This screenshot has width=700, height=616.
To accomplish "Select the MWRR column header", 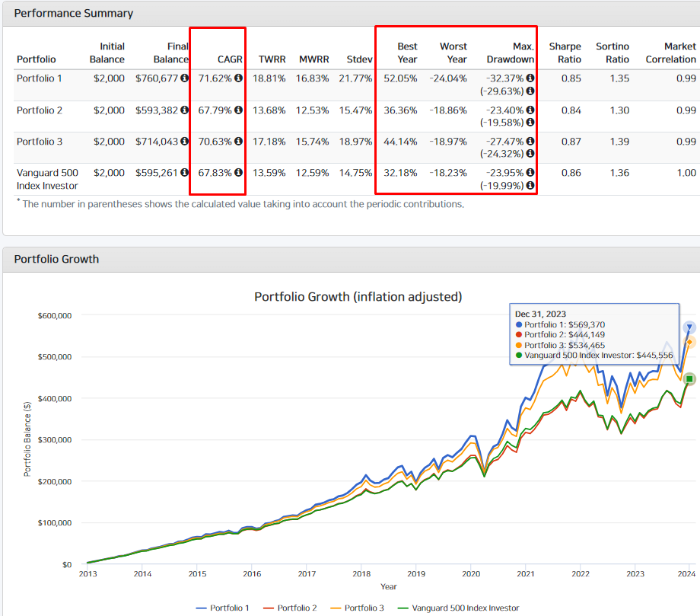I will click(313, 59).
